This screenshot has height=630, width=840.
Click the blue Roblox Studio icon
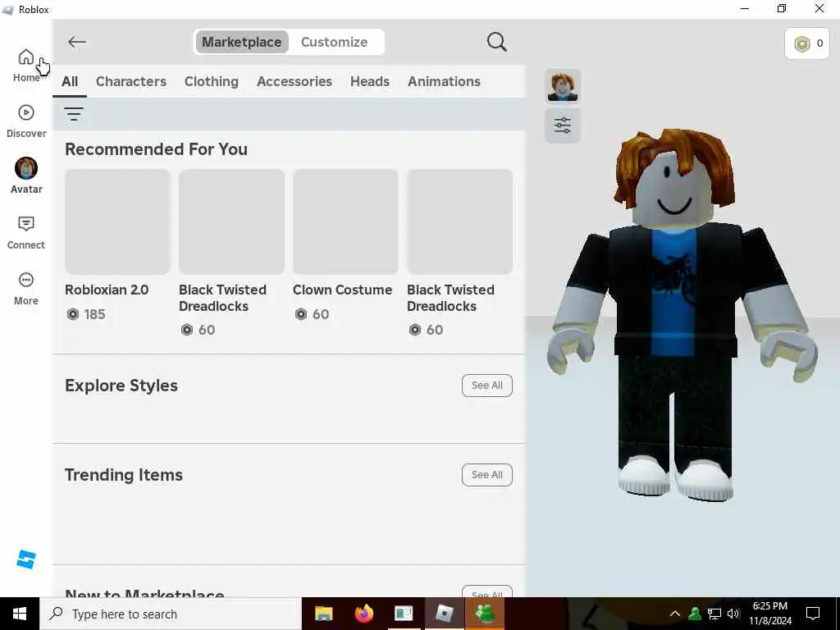tap(25, 559)
